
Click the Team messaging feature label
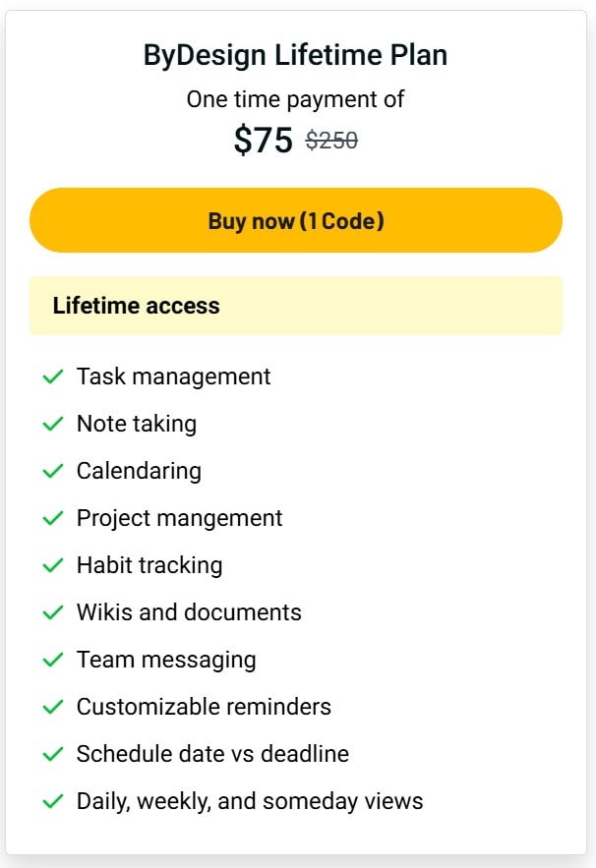pos(166,661)
